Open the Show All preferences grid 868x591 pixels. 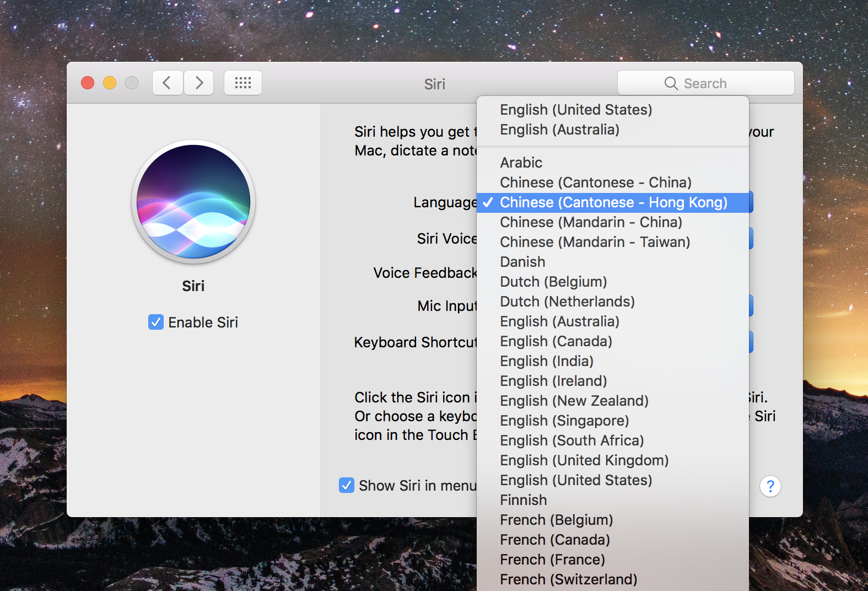pos(243,83)
